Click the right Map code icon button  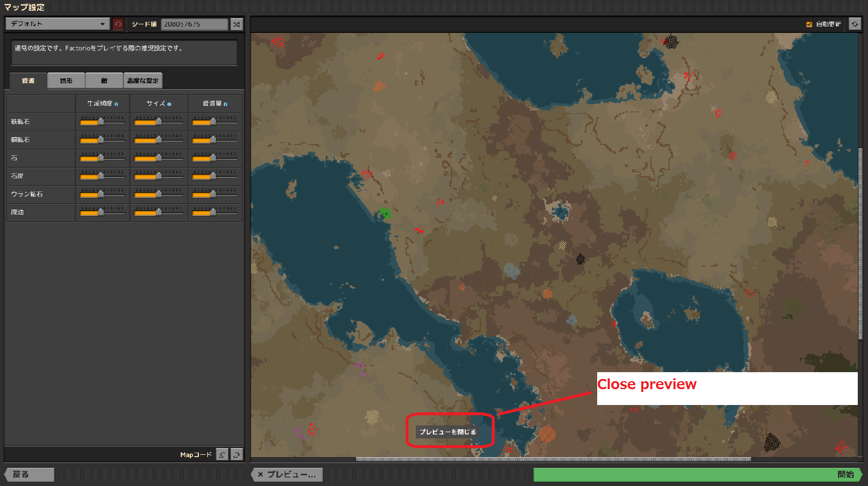[237, 454]
